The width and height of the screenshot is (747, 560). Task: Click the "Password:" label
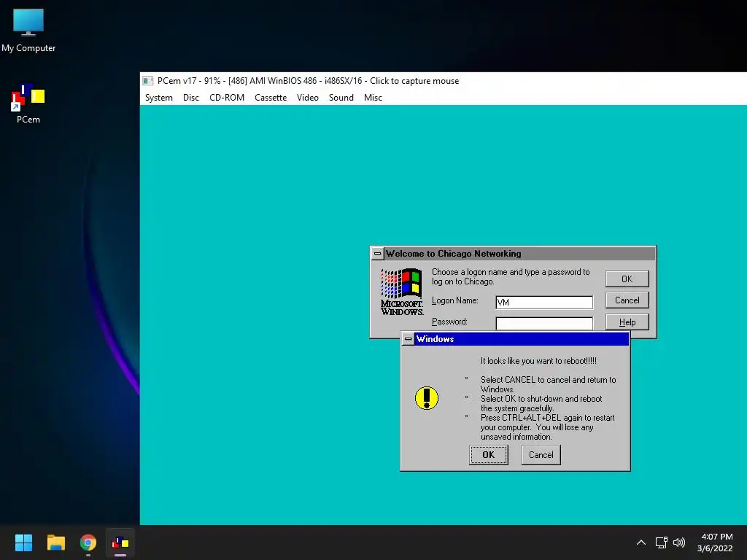[449, 322]
